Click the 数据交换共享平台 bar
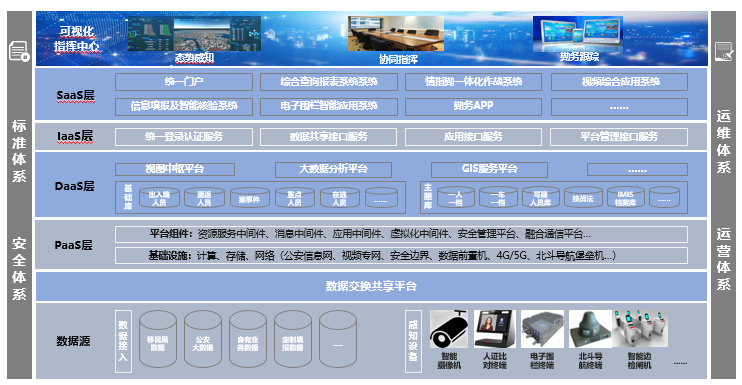742x385 pixels. click(371, 286)
